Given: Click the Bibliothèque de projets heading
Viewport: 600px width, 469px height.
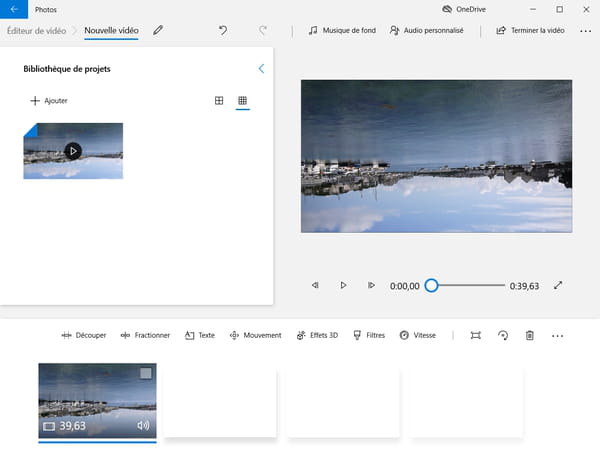Looking at the screenshot, I should (x=67, y=69).
